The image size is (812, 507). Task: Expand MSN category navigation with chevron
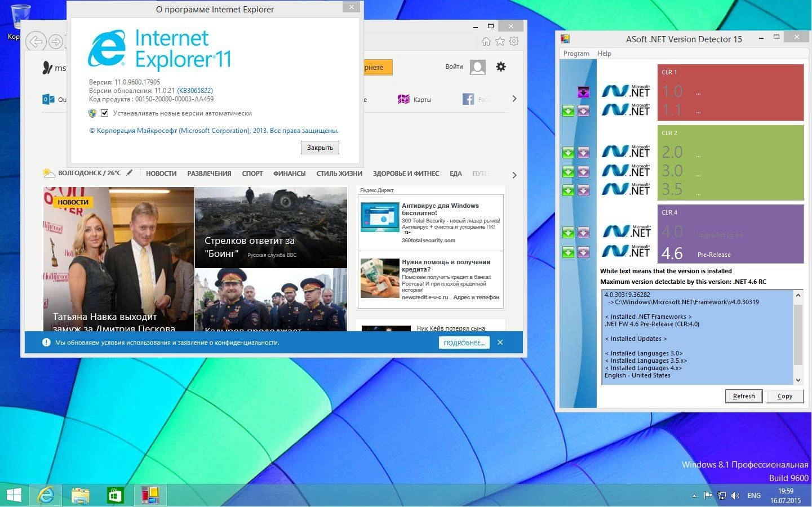(514, 175)
